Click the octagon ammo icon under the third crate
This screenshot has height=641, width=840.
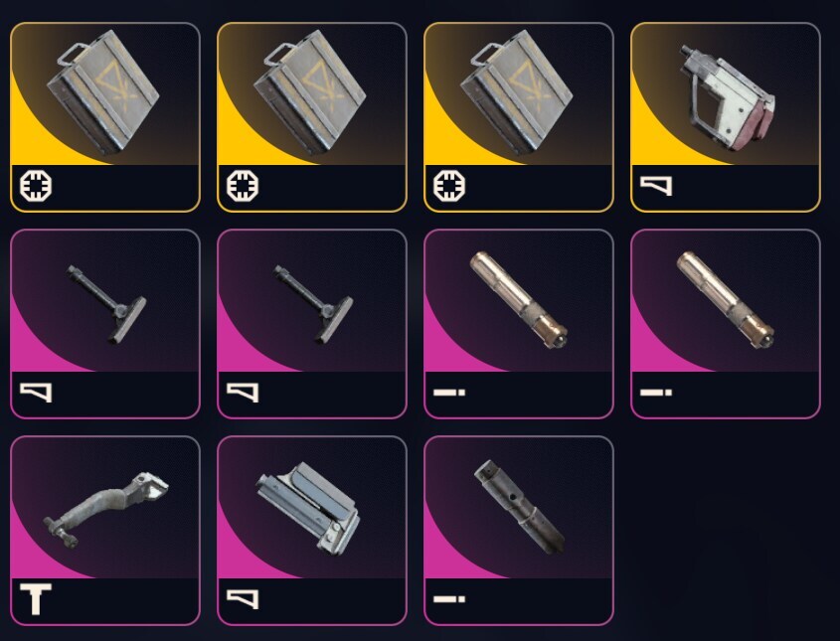point(449,186)
